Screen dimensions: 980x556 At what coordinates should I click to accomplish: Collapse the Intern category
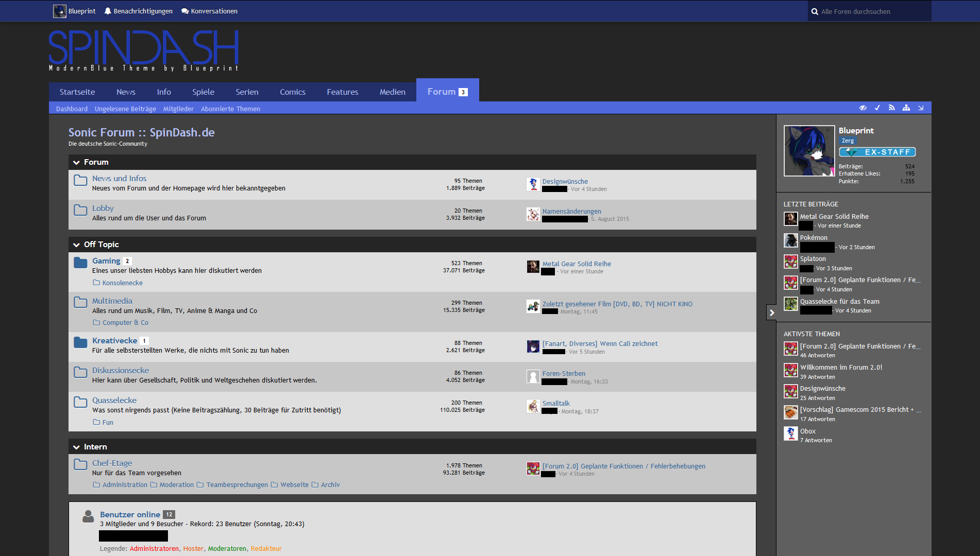[76, 447]
